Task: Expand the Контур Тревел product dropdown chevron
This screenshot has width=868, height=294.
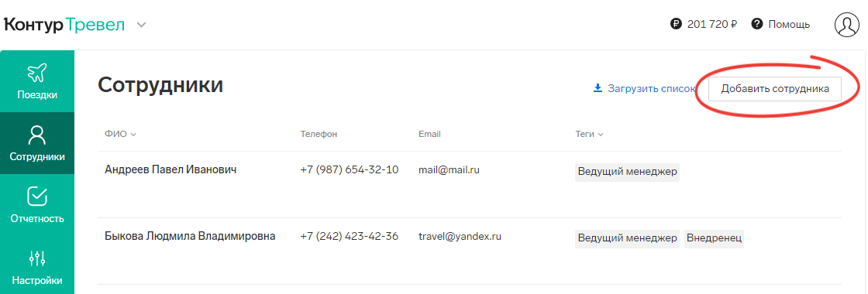Action: [x=142, y=25]
